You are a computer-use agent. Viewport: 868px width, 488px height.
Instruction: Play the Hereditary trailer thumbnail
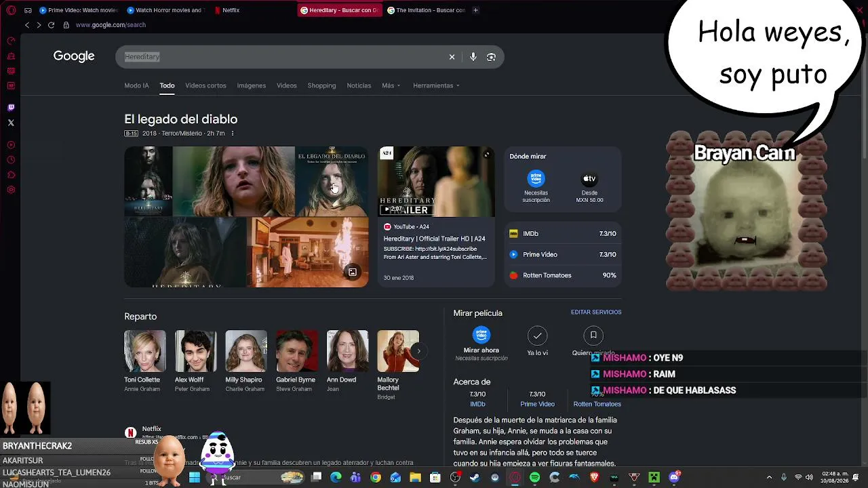[436, 182]
